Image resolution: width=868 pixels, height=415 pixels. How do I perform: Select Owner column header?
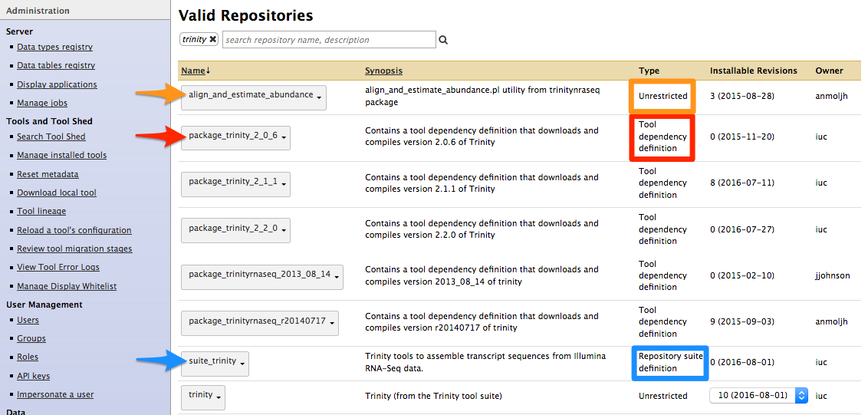tap(829, 71)
